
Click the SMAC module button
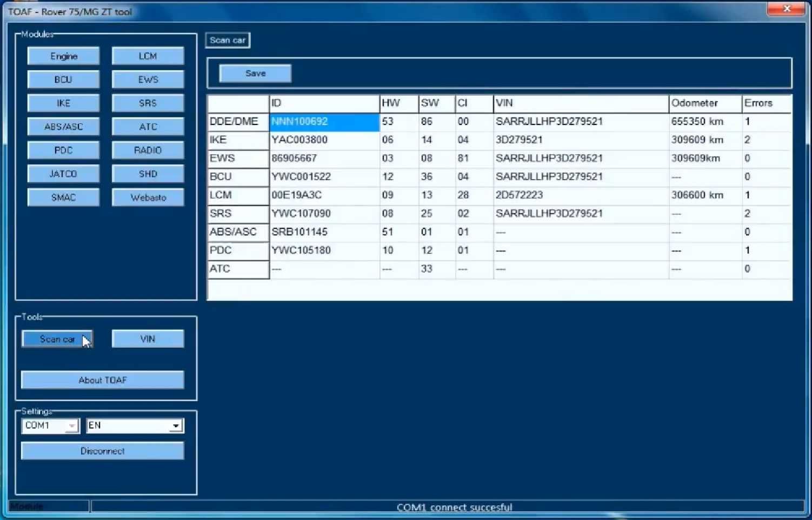63,198
